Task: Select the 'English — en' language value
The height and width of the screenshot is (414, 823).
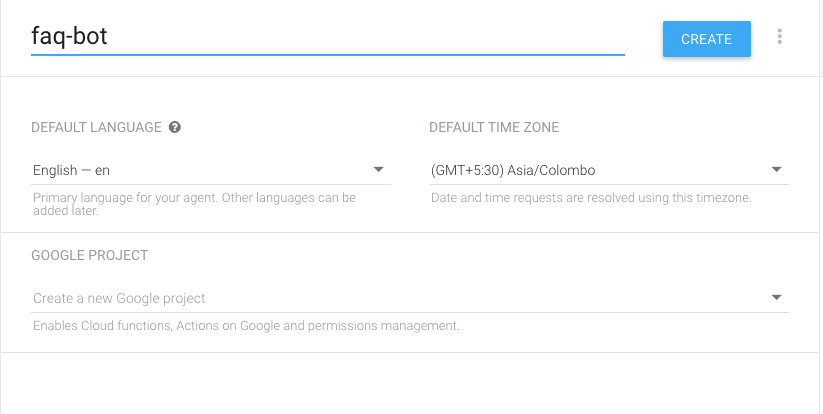Action: tap(71, 170)
